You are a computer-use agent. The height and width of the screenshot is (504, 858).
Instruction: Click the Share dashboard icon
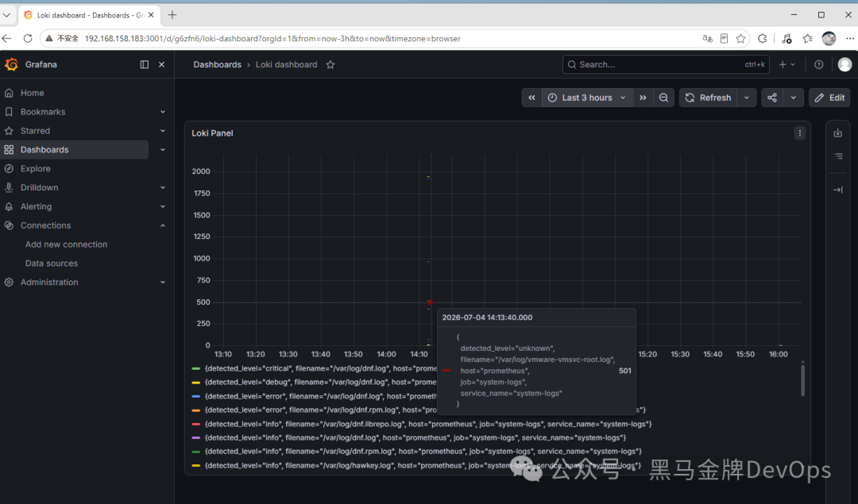coord(772,98)
